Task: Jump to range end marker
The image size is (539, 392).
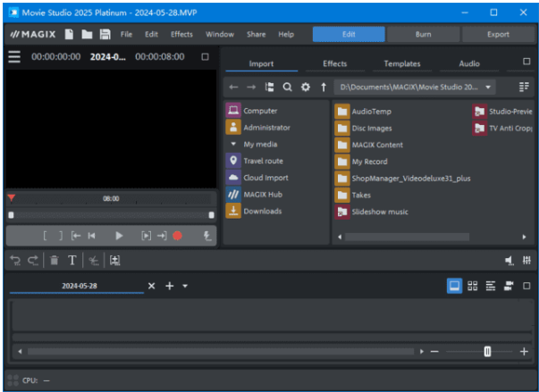Action: [162, 236]
